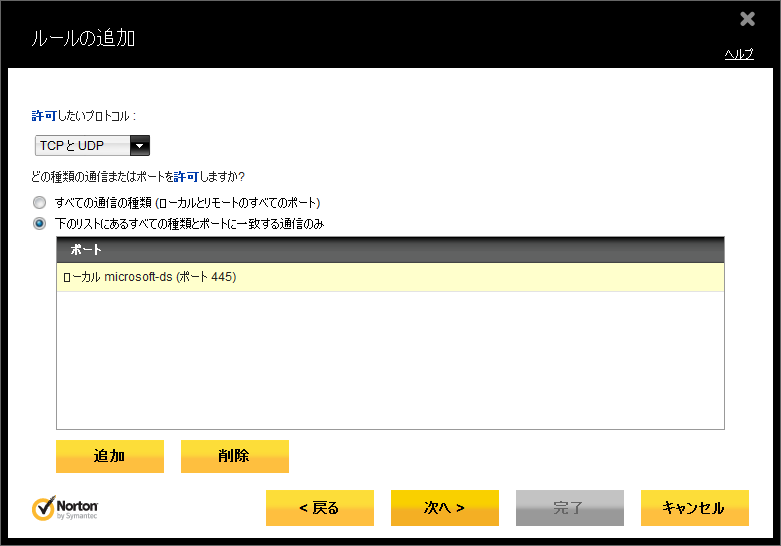
Task: Go back with the '< 戻る' button
Action: [319, 508]
